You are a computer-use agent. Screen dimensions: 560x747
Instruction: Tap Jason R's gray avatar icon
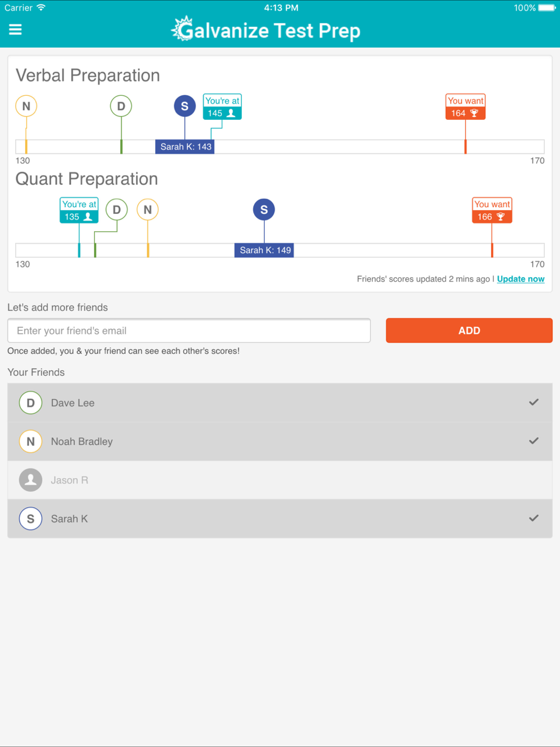pos(31,480)
